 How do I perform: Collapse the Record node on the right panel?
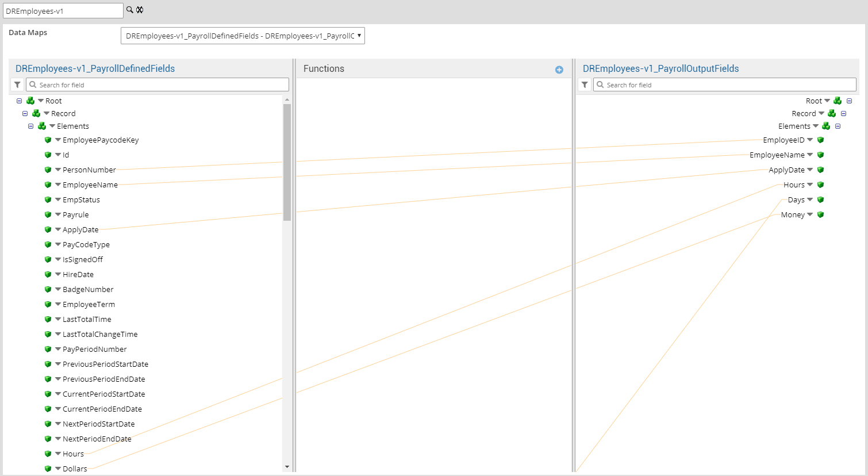[x=843, y=113]
